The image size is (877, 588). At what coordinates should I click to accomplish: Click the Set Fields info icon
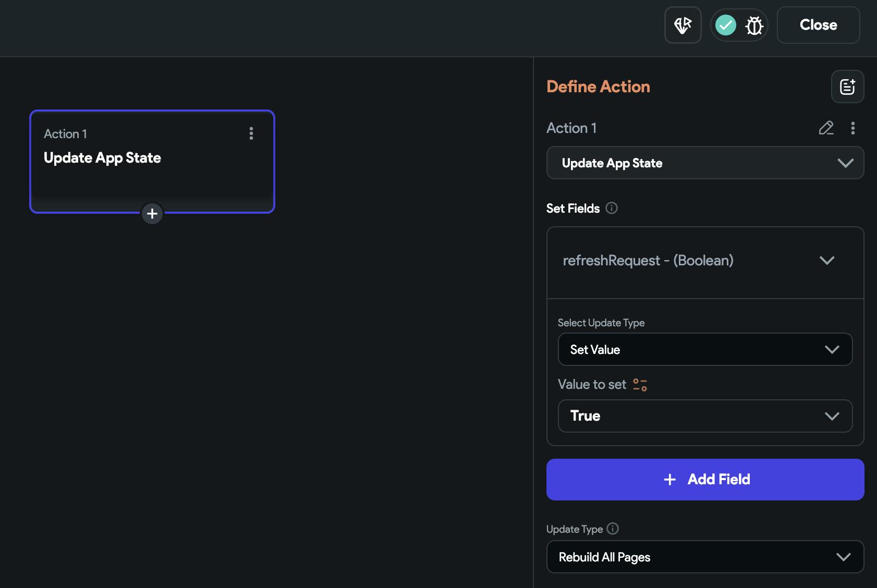[612, 208]
